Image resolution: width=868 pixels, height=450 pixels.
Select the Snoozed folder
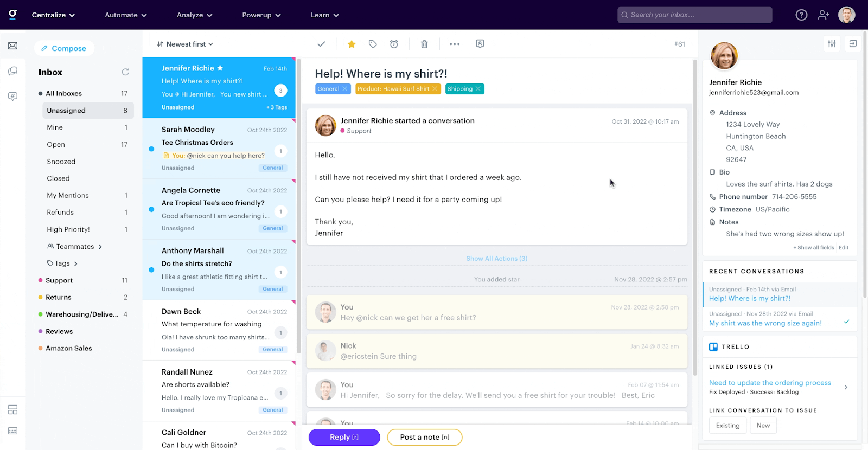(61, 162)
